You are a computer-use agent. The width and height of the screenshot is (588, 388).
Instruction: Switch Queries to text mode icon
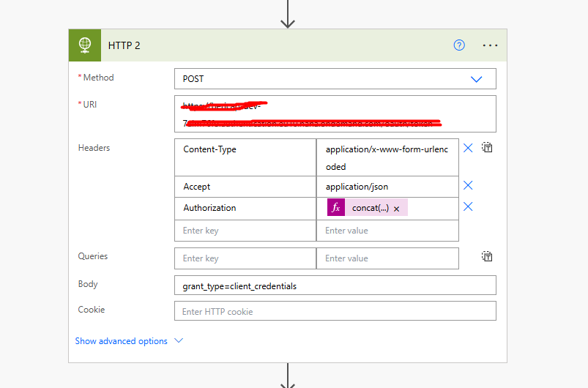coord(487,256)
